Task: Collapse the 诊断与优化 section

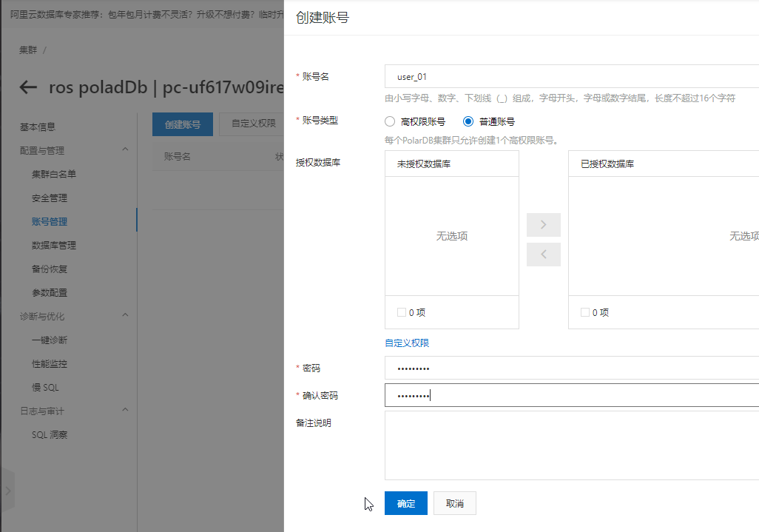Action: coord(125,316)
